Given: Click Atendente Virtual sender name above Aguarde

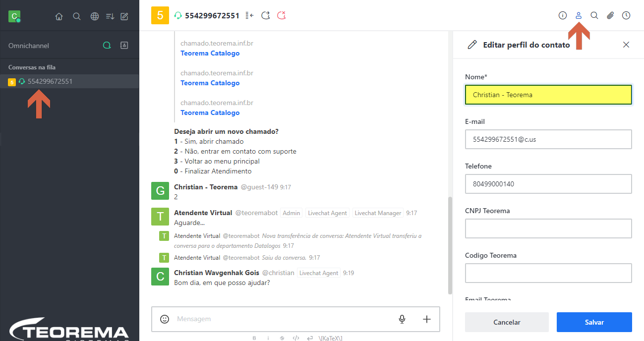Looking at the screenshot, I should (203, 213).
